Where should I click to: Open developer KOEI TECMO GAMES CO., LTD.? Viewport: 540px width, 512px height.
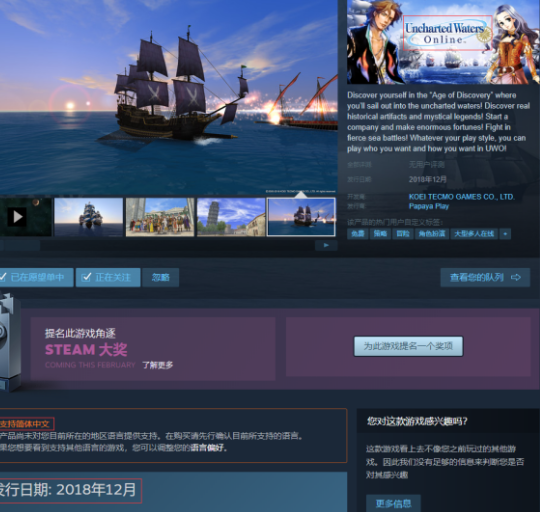point(461,197)
